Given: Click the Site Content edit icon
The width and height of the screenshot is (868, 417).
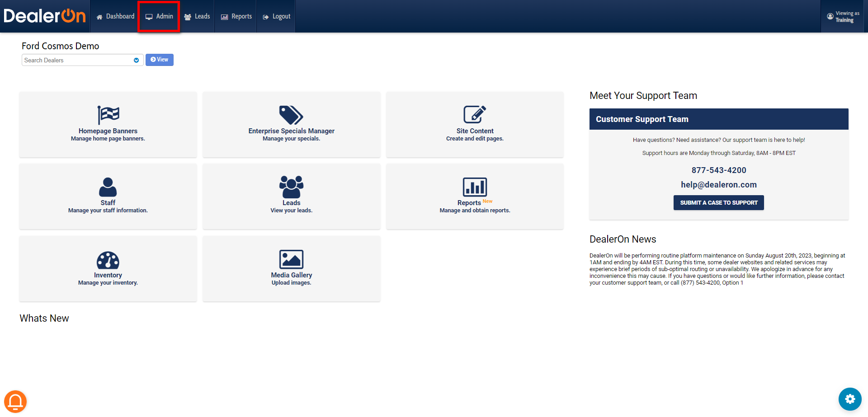Looking at the screenshot, I should 475,114.
